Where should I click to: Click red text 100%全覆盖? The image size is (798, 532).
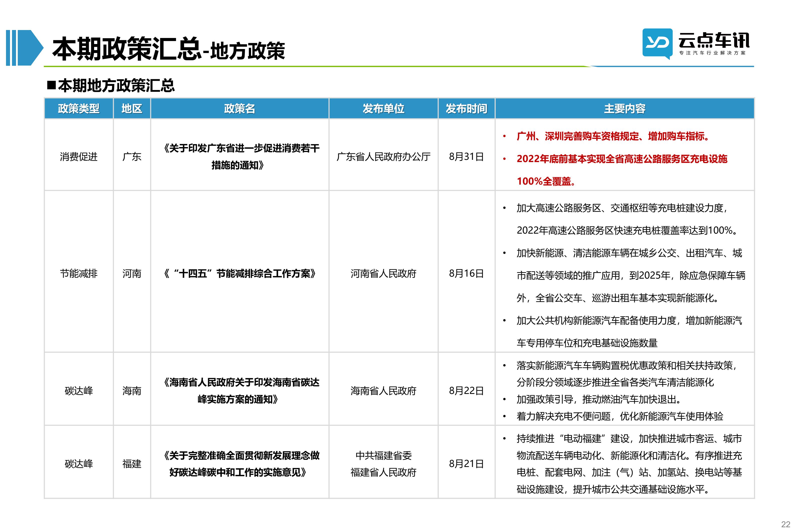click(546, 181)
